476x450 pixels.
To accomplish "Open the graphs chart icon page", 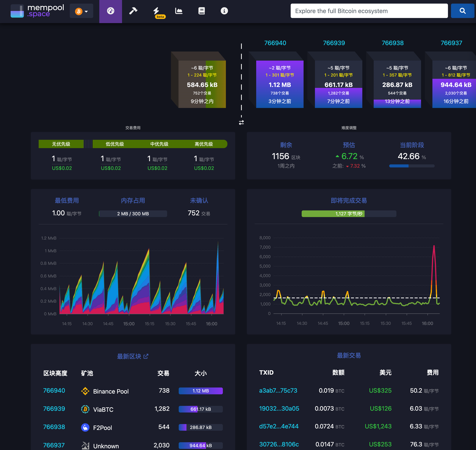I will point(178,11).
